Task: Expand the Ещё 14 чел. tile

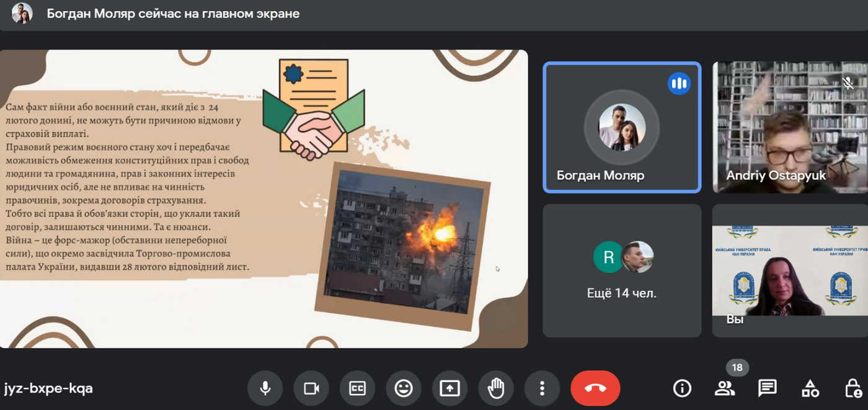Action: point(622,270)
